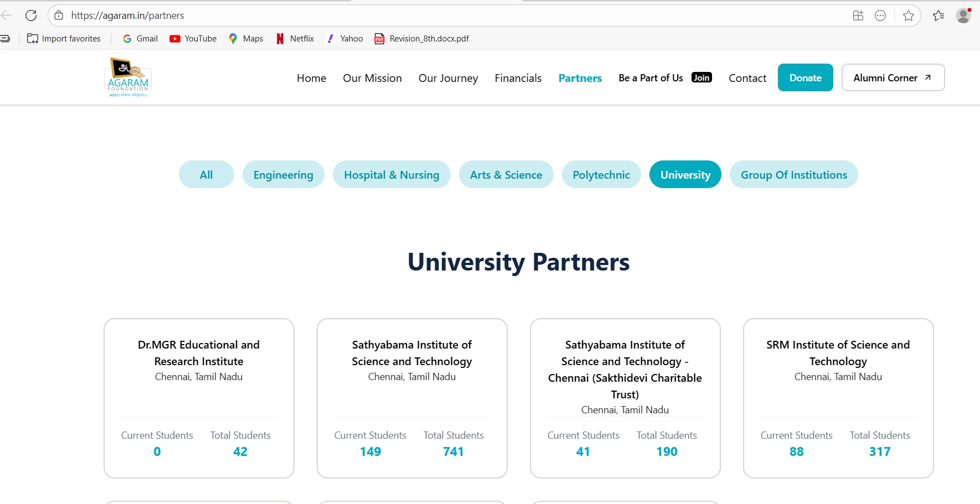
Task: Click the browser refresh icon
Action: pos(31,15)
